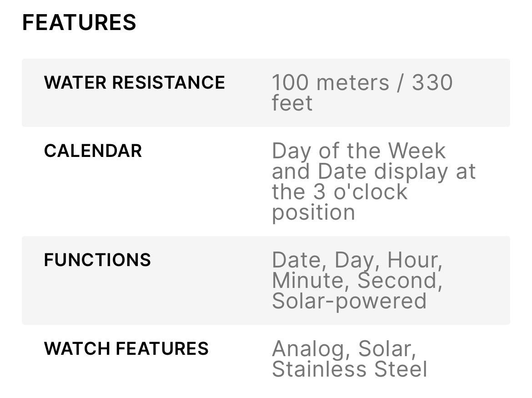Click the FEATURES section heading
Screen dimensions: 532x398
[x=79, y=23]
